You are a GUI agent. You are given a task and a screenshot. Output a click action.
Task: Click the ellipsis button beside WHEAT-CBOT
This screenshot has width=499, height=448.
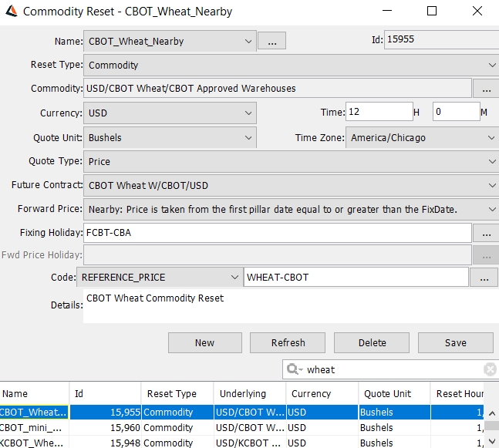[484, 278]
